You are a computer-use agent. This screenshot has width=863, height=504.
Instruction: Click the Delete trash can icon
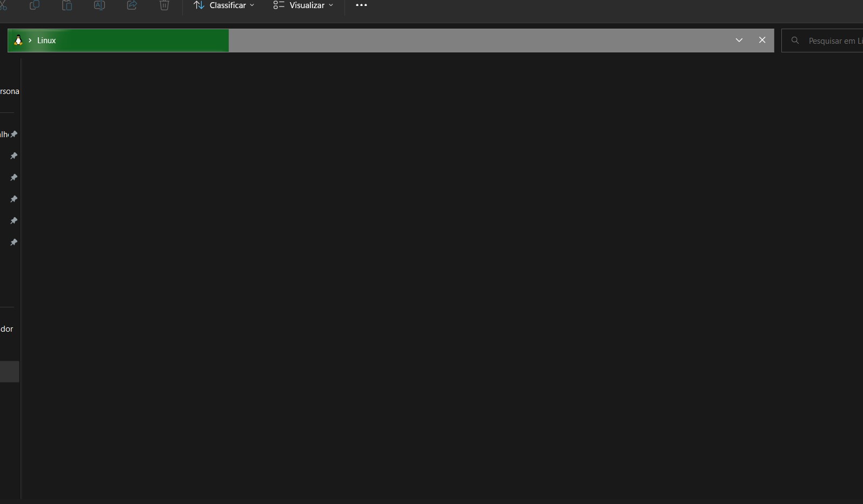coord(164,5)
